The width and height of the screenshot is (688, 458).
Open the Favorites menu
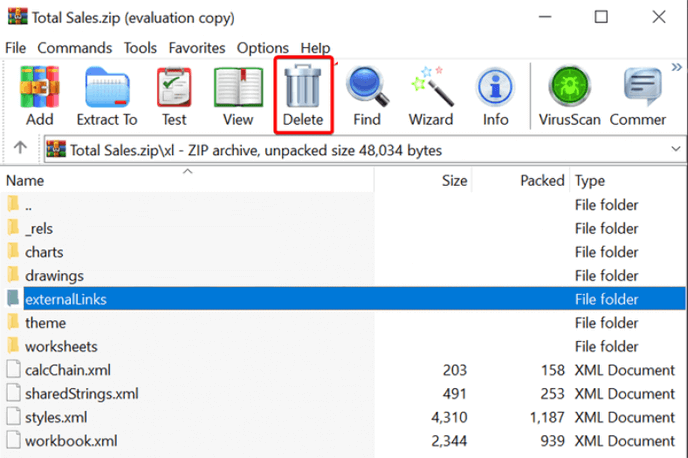point(197,47)
